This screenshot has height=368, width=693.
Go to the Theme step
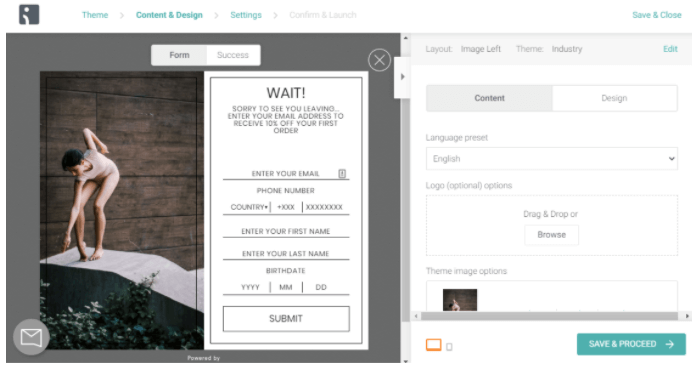pos(95,15)
